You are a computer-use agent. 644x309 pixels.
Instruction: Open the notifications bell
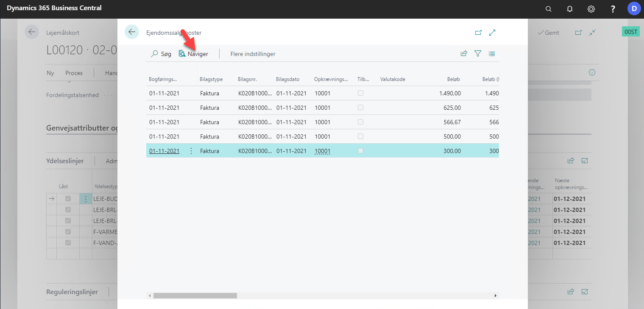570,8
